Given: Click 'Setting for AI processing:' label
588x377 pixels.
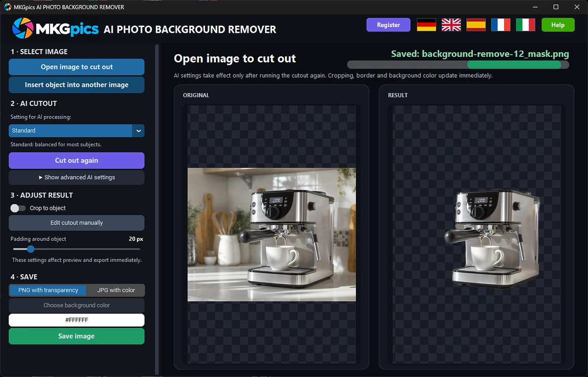Looking at the screenshot, I should [x=41, y=117].
